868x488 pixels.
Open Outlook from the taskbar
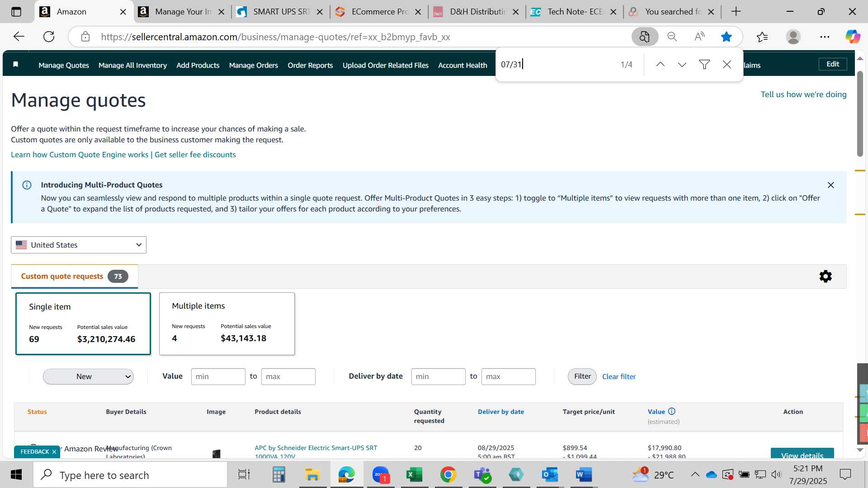coord(550,474)
